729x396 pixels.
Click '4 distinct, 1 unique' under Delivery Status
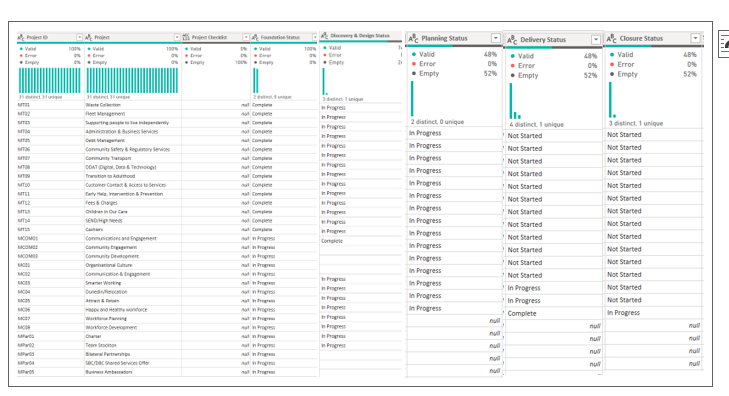click(x=536, y=125)
